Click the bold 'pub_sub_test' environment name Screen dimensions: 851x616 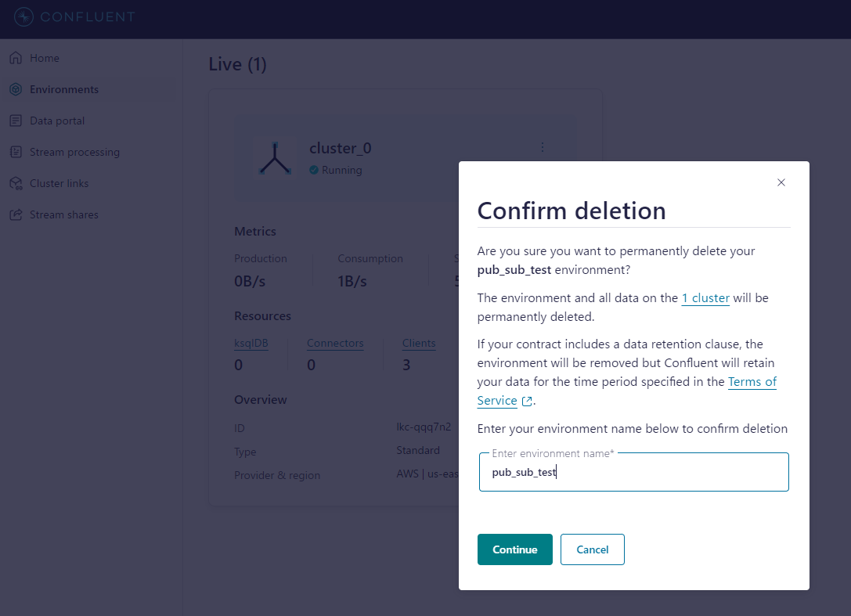pyautogui.click(x=514, y=270)
